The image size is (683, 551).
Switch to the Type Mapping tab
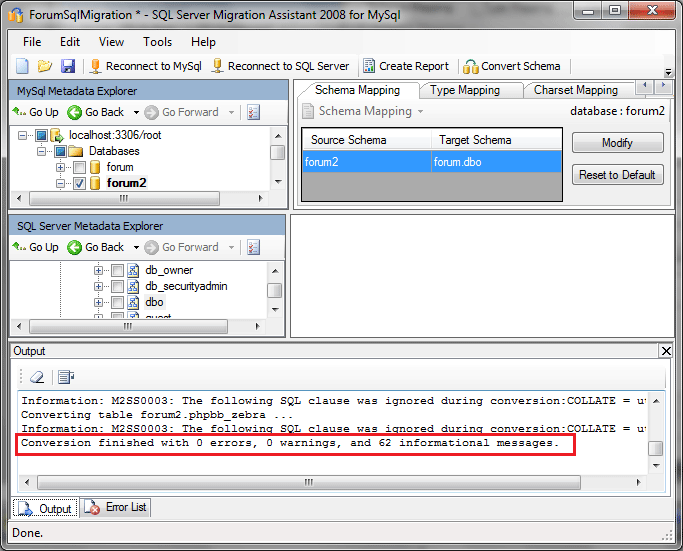464,90
